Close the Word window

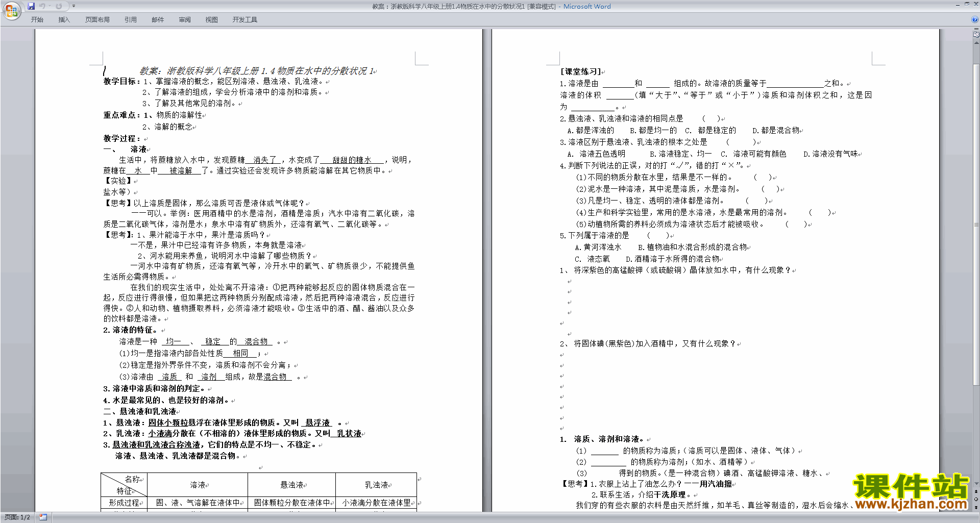(975, 4)
